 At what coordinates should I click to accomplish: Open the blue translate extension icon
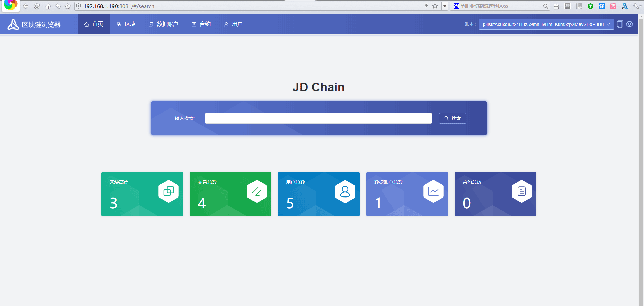click(x=602, y=6)
